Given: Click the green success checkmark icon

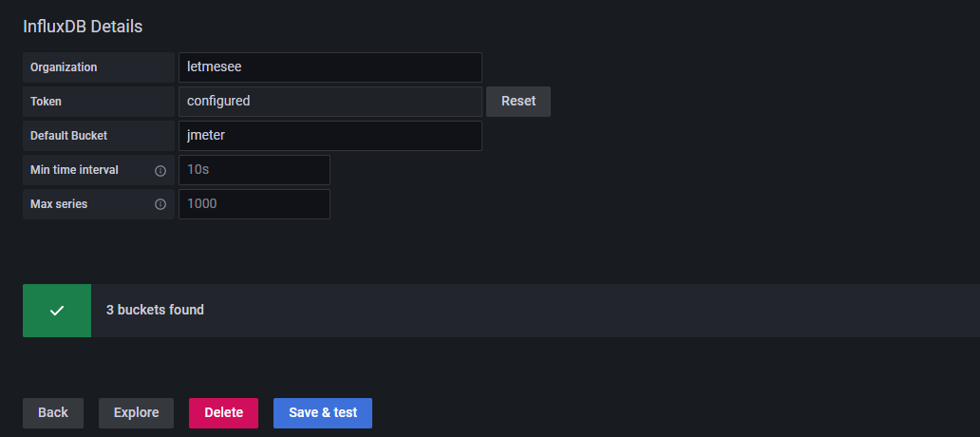Looking at the screenshot, I should 57,310.
